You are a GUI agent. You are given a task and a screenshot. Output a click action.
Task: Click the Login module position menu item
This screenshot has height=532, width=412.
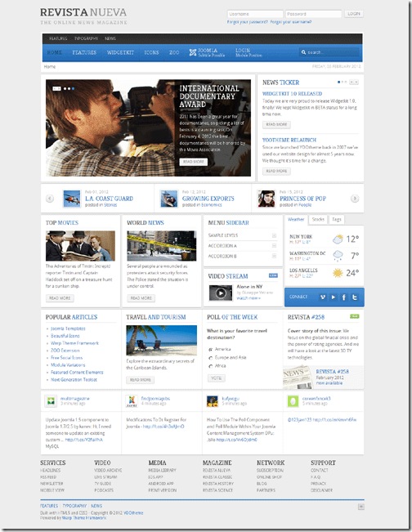249,52
